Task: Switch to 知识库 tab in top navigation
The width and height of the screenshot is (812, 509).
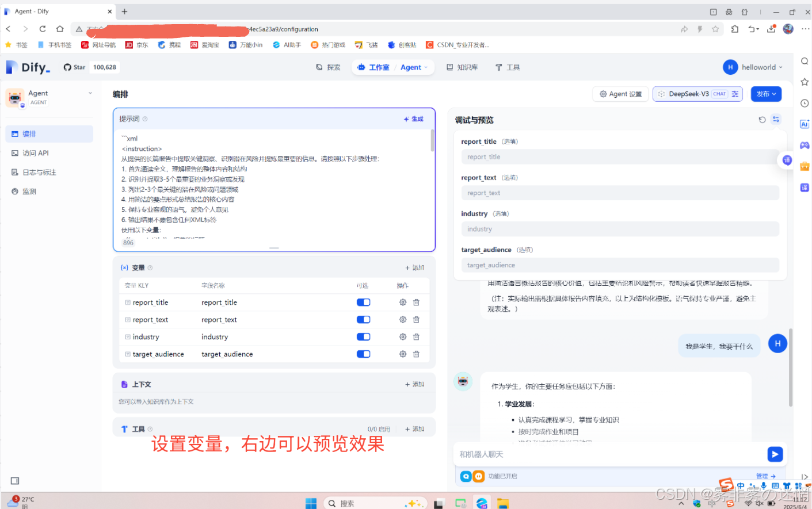Action: coord(462,67)
